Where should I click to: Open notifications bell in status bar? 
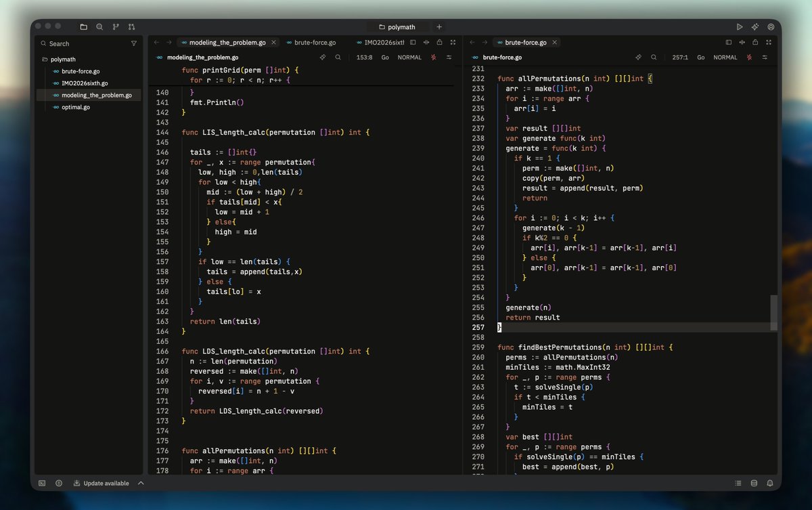tap(770, 483)
